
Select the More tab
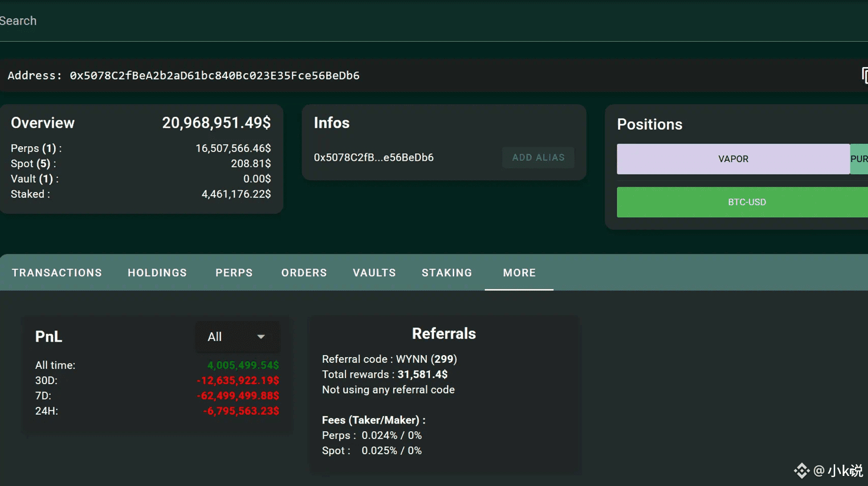[x=520, y=273]
